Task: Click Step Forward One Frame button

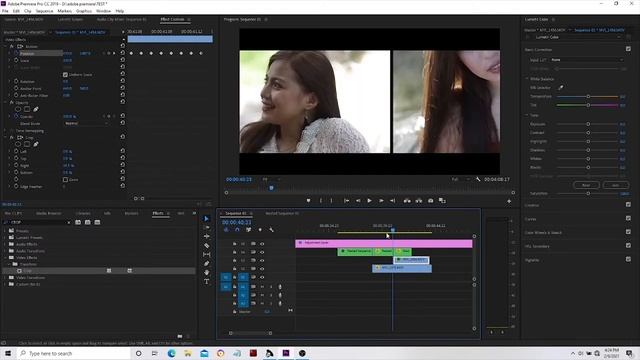Action: [381, 200]
